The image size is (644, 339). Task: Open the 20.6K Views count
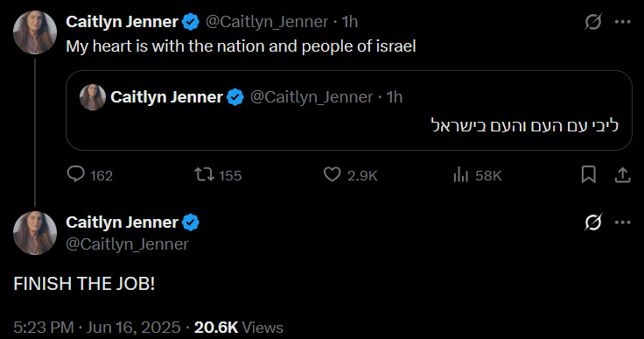[x=239, y=328]
